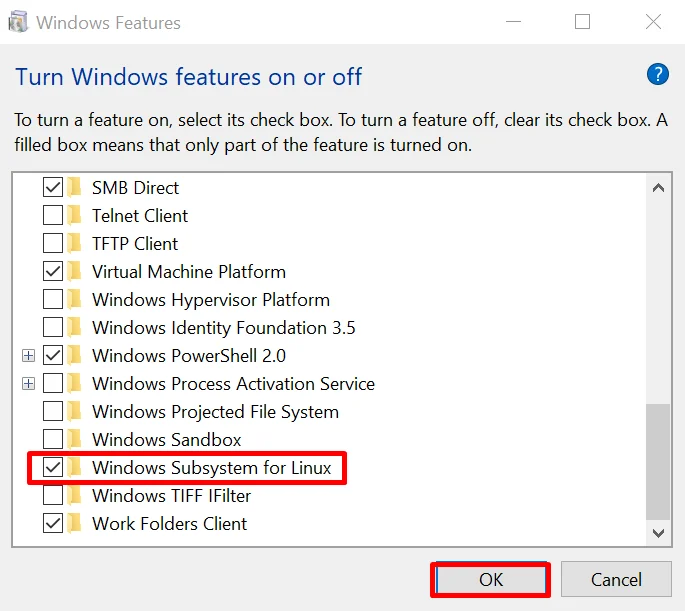Enable the Windows Hypervisor Platform checkbox
The height and width of the screenshot is (611, 685).
[x=53, y=299]
